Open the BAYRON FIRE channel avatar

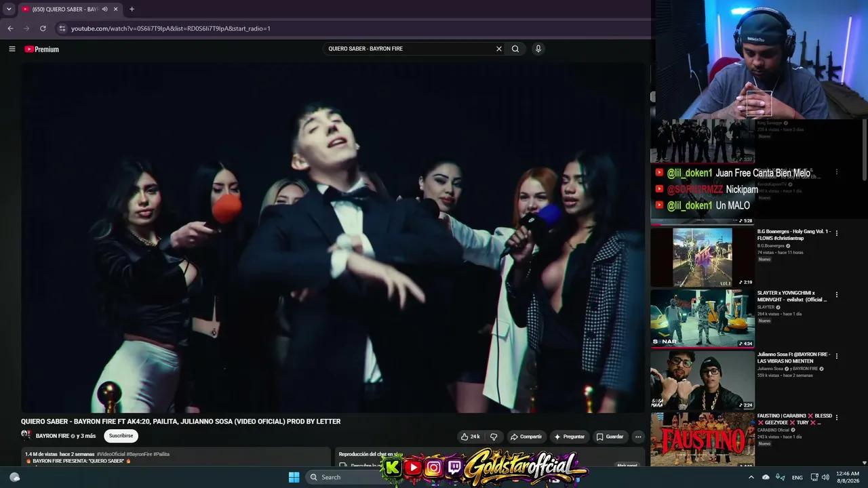point(26,435)
